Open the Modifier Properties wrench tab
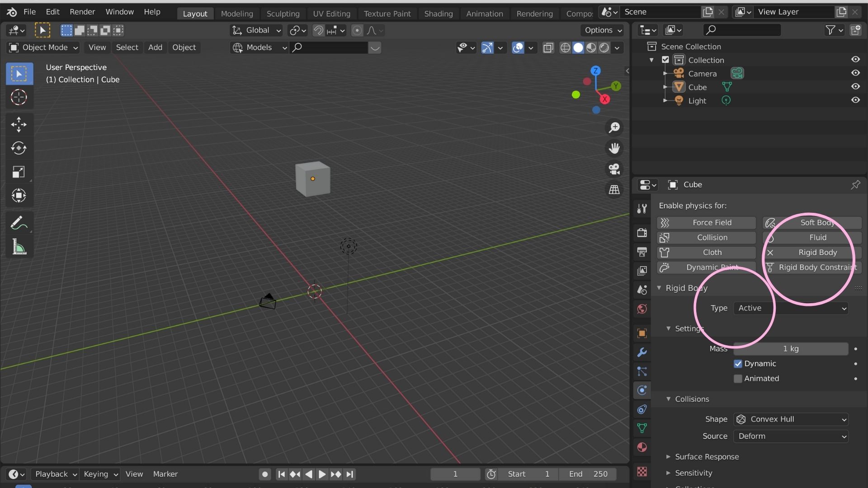868x488 pixels. pos(642,352)
